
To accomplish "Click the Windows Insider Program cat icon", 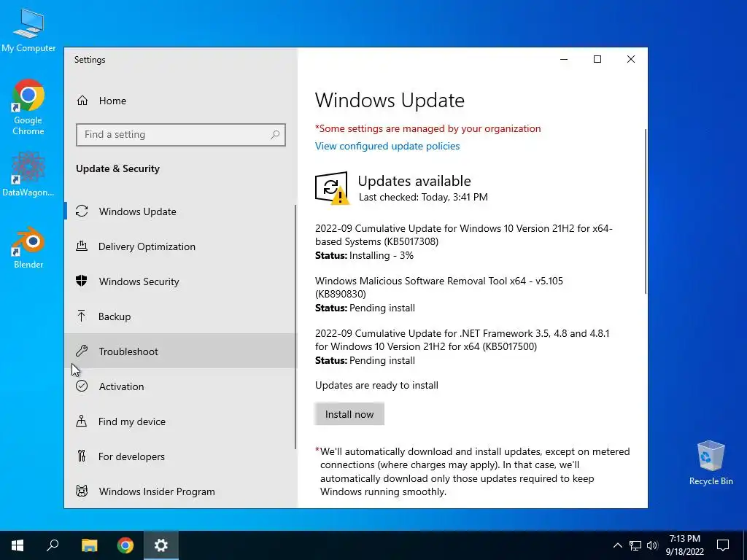I will (82, 491).
